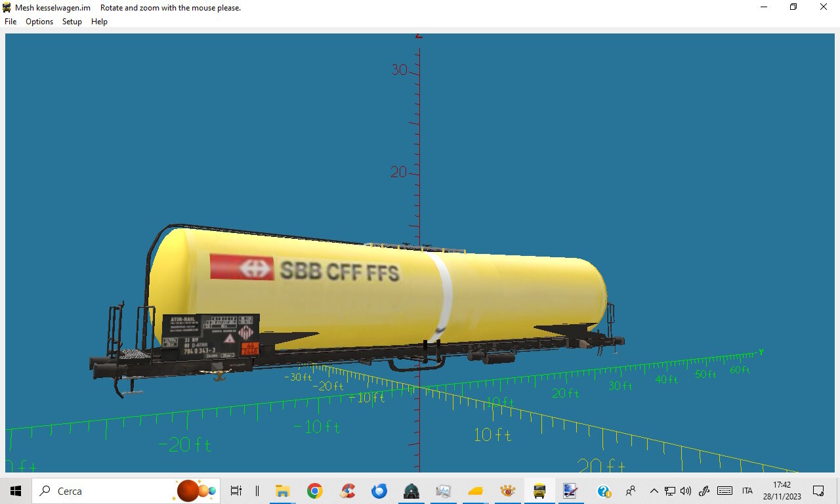Close the mesh viewer window
Screen dimensions: 840x504
click(824, 7)
